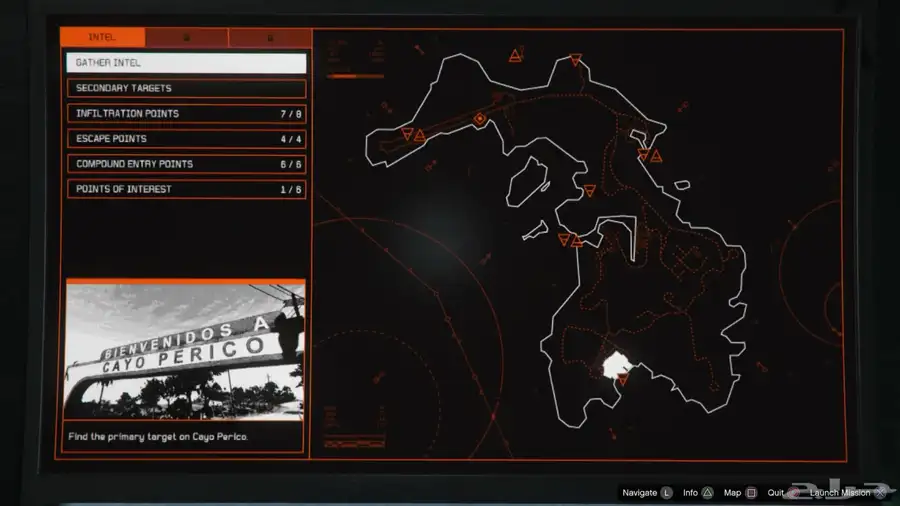
Task: Select the downward triangle at the airstrip's west end
Action: pos(407,134)
